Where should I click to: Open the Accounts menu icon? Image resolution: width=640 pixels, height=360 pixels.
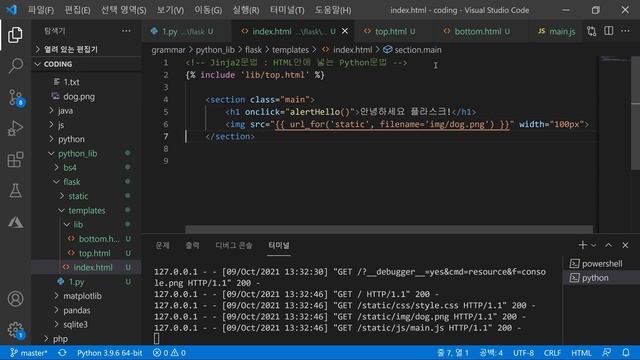[x=15, y=299]
